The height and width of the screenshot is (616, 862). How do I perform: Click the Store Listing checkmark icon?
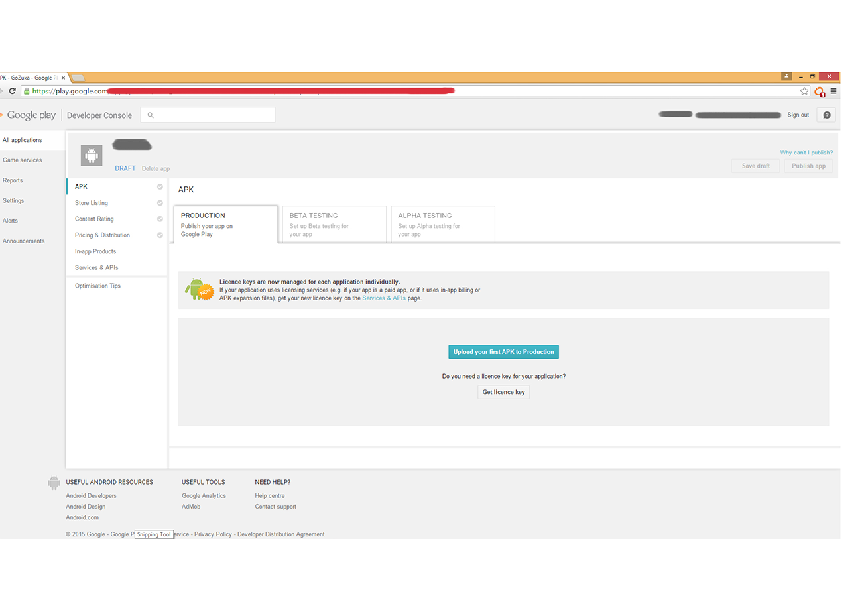(160, 203)
